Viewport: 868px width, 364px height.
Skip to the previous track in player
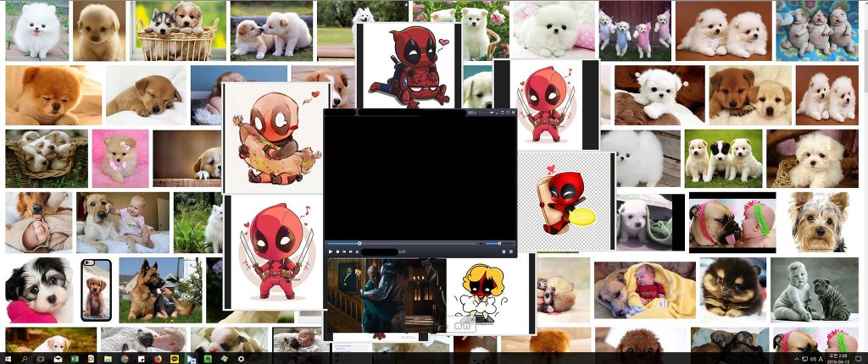click(344, 251)
